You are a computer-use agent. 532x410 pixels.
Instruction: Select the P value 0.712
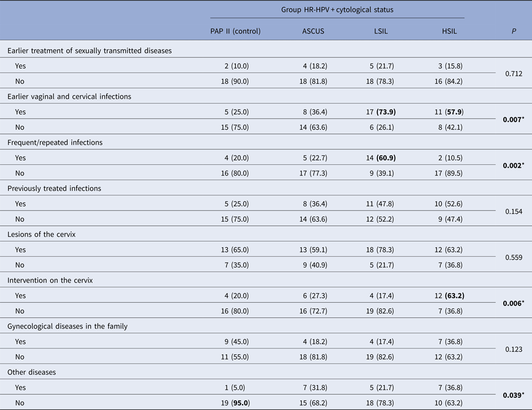pos(514,74)
